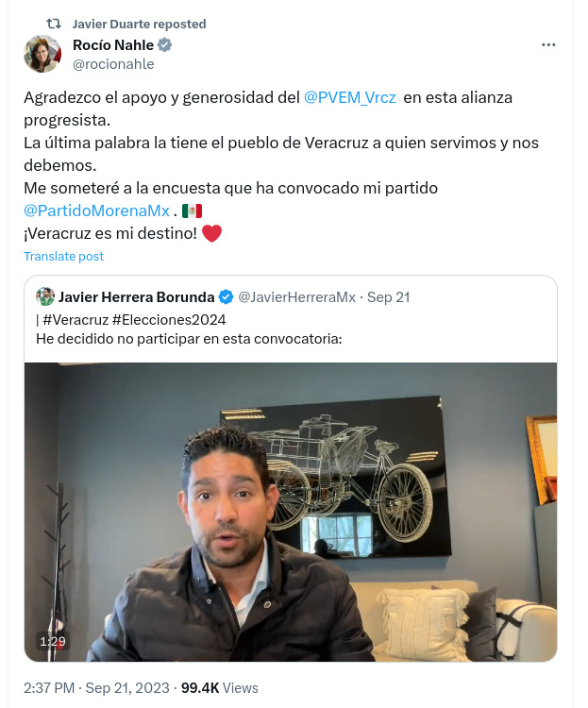
Task: Click the @JavierHerreraMx handle
Action: 296,297
